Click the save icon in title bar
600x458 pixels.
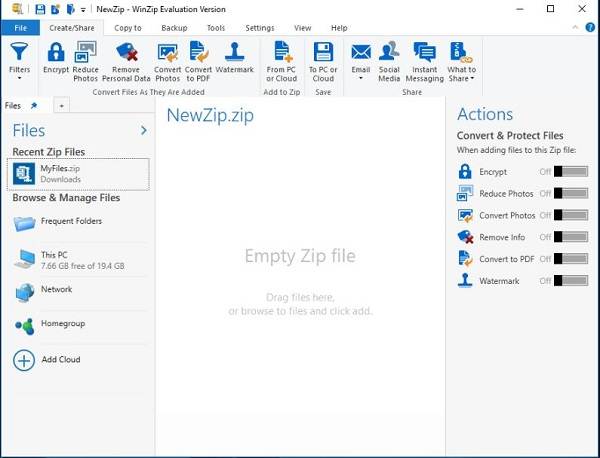40,9
